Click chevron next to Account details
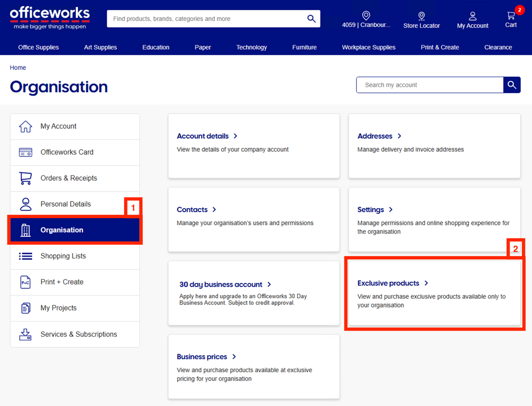 coord(235,136)
